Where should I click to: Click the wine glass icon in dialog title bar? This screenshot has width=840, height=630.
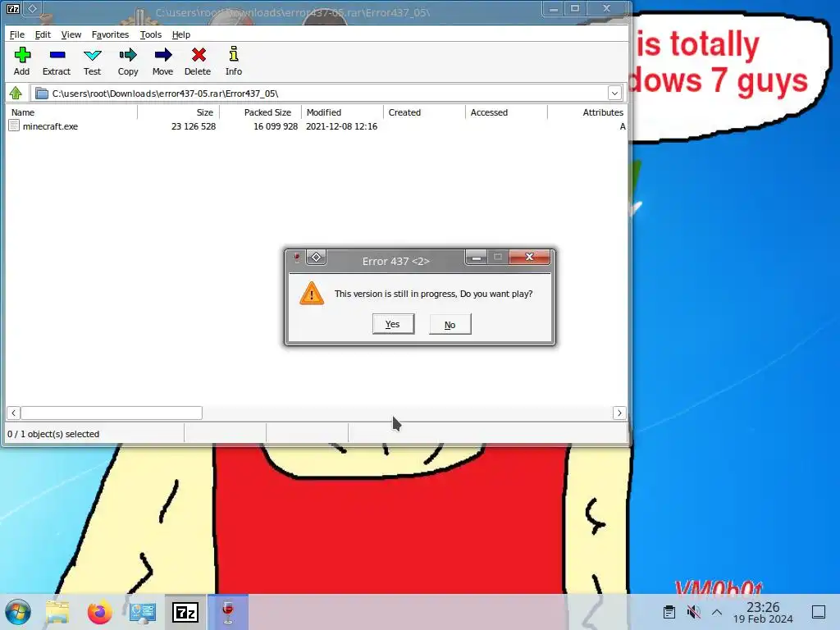(296, 258)
